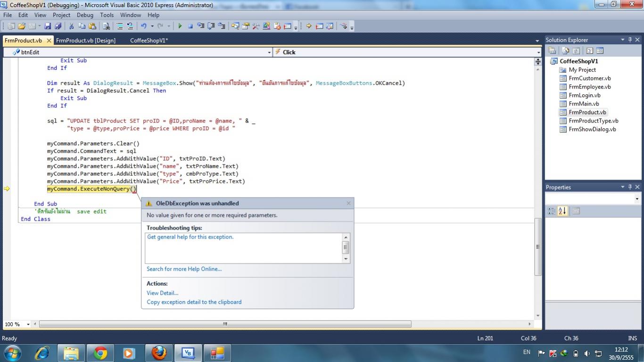Select FrmShowDialog.vb in Solution Explorer
The image size is (644, 362).
[592, 129]
